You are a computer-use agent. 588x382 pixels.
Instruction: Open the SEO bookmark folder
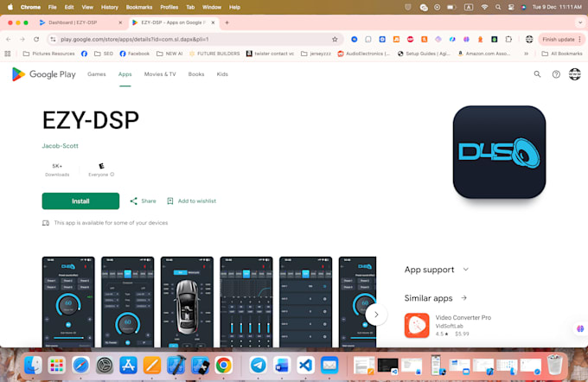click(x=104, y=54)
